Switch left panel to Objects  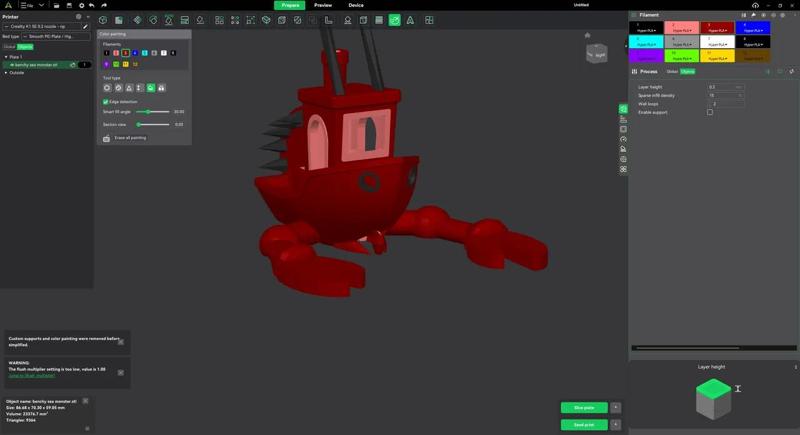[x=25, y=46]
